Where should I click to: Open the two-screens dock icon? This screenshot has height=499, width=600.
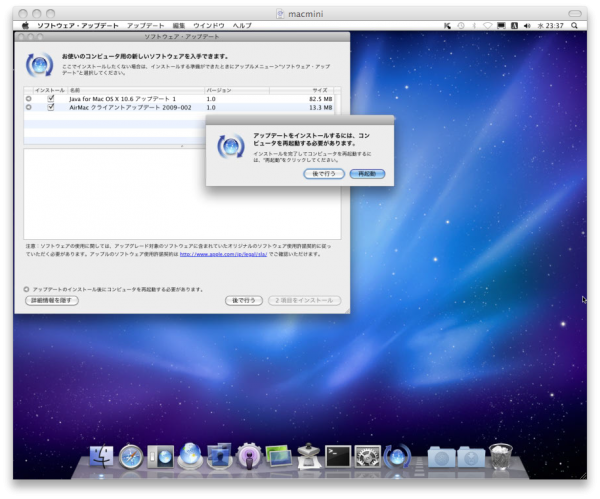click(279, 456)
